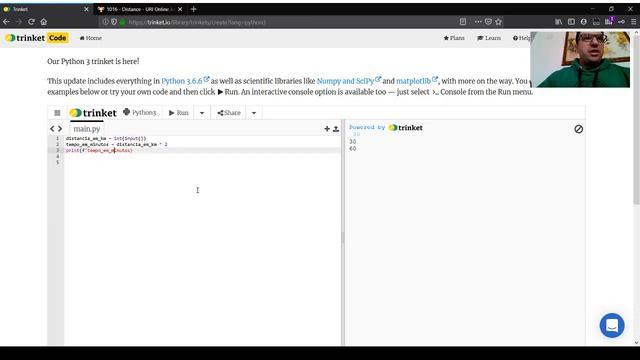Expand the Share options dropdown arrow
Viewport: 640px width, 360px height.
click(254, 113)
